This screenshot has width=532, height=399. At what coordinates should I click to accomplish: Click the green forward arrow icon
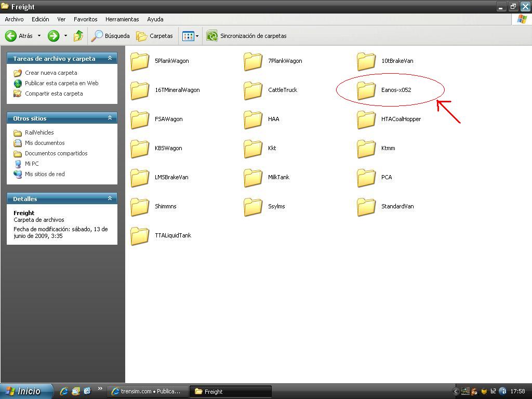coord(54,36)
